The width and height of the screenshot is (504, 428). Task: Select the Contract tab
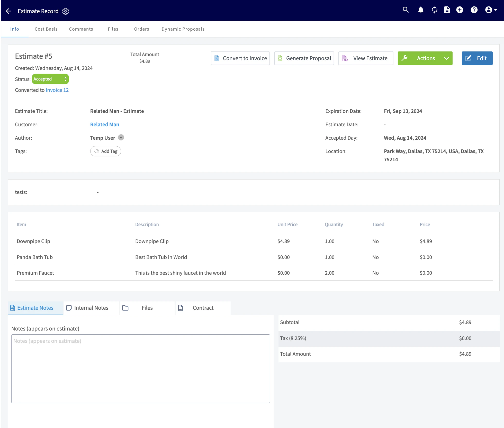click(203, 308)
